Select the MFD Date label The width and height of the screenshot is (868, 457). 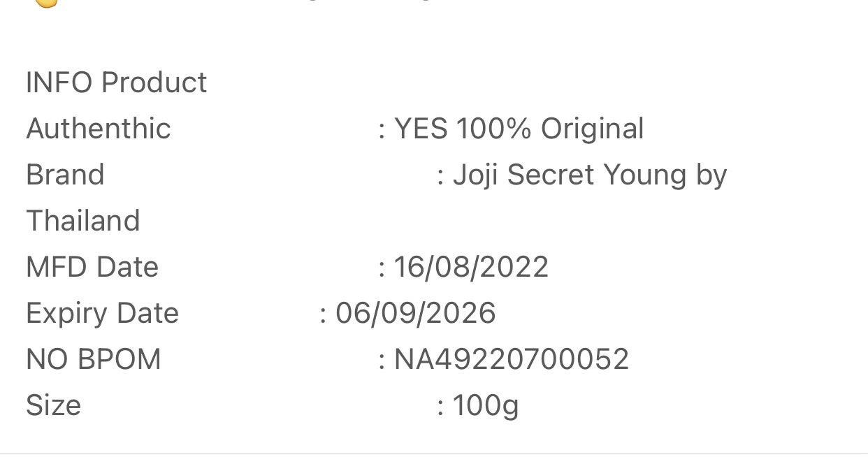click(92, 267)
